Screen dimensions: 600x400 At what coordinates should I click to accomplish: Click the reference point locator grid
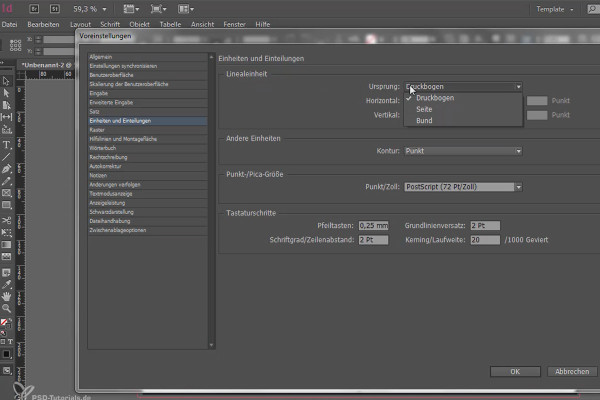click(x=15, y=45)
